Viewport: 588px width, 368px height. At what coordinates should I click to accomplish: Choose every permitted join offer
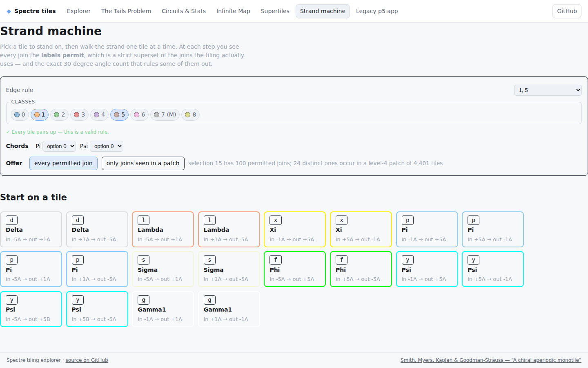coord(63,163)
